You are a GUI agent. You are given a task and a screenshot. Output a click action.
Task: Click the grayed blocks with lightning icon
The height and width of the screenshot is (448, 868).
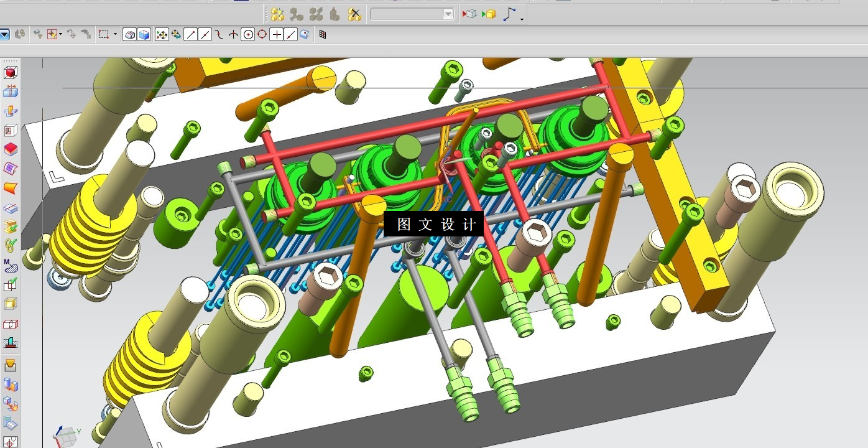[316, 14]
